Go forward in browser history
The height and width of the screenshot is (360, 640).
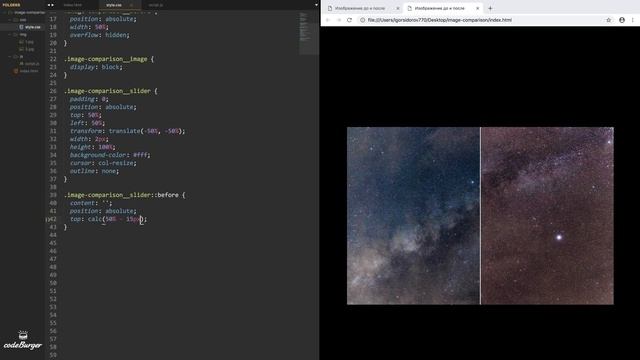338,20
